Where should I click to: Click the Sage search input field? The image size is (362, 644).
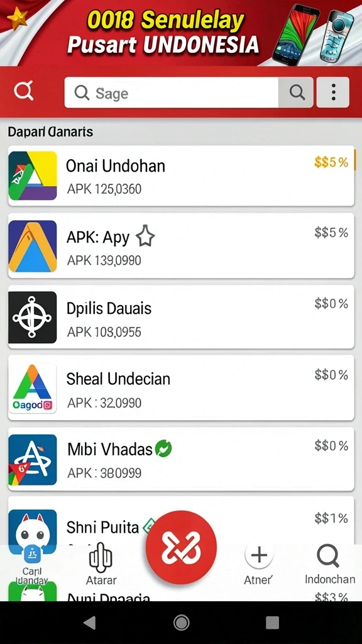[x=171, y=93]
